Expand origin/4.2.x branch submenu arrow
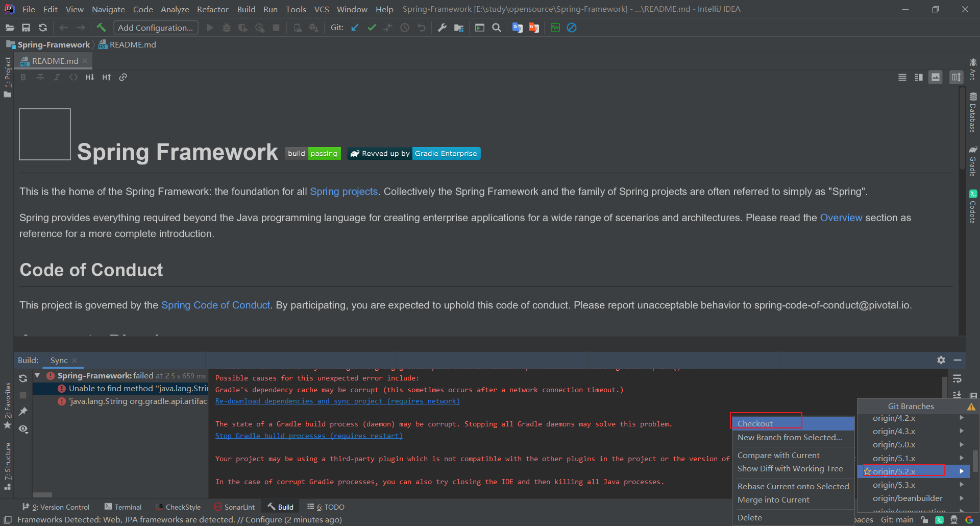 [x=962, y=418]
